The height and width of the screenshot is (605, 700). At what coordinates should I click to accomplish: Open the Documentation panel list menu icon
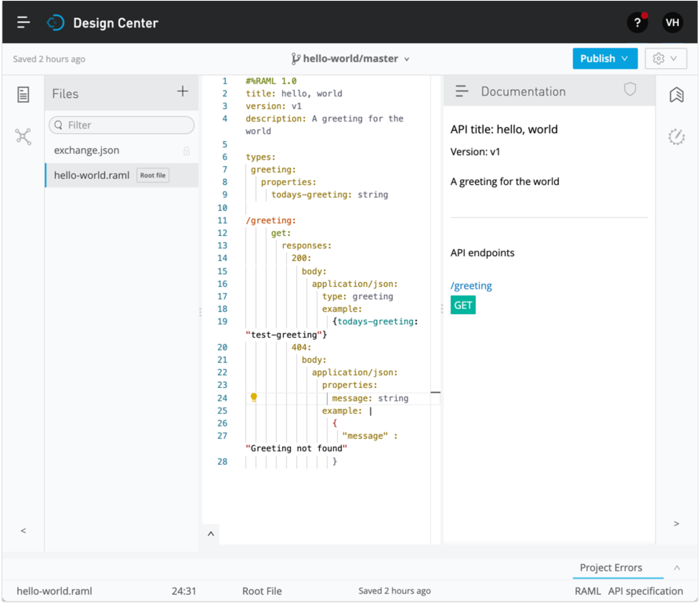(x=462, y=91)
